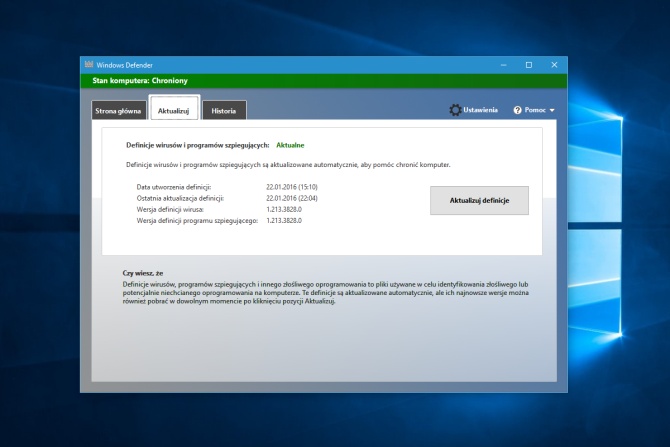Close the Windows Defender window
Screen dimensions: 670x447
pyautogui.click(x=555, y=65)
